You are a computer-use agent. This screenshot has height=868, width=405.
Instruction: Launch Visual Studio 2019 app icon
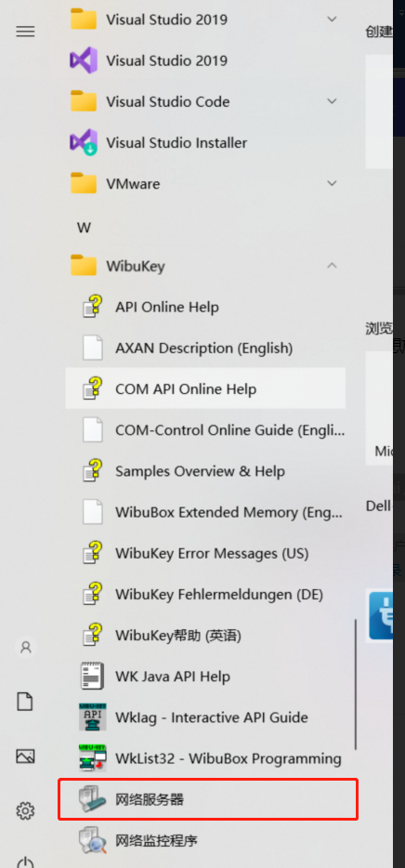pyautogui.click(x=84, y=60)
